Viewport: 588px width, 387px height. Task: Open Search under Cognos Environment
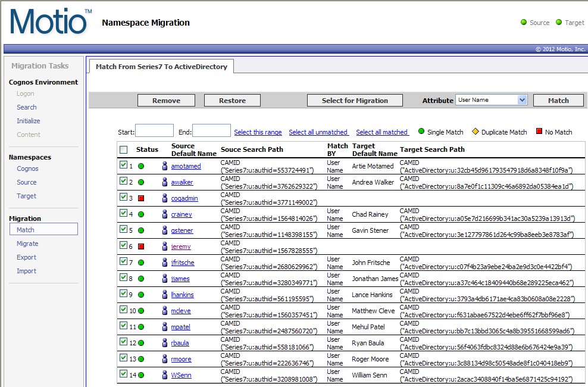[27, 107]
